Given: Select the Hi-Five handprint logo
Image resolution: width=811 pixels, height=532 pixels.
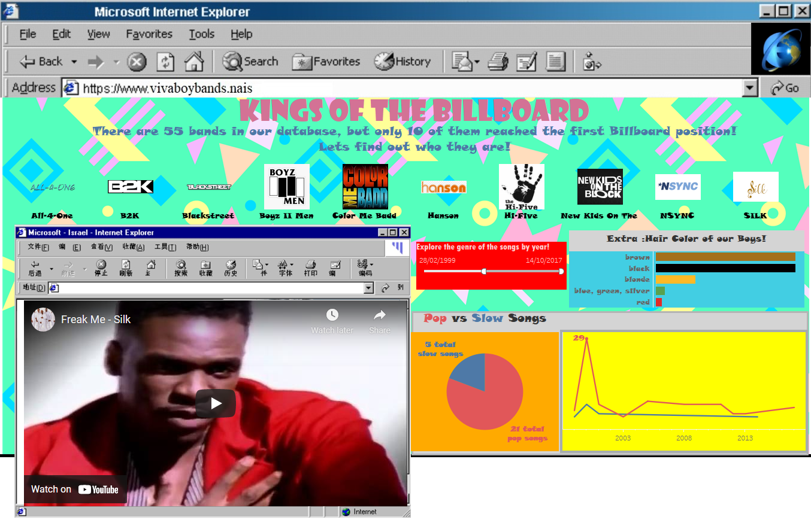Looking at the screenshot, I should point(522,187).
